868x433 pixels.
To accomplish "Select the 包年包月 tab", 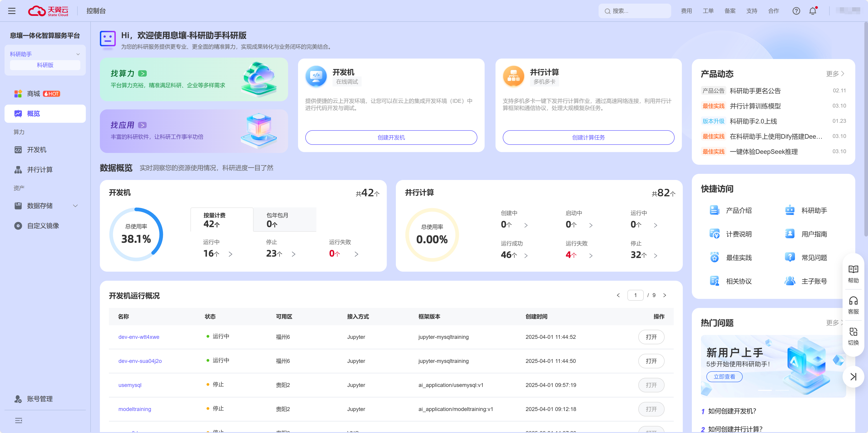I will [285, 220].
